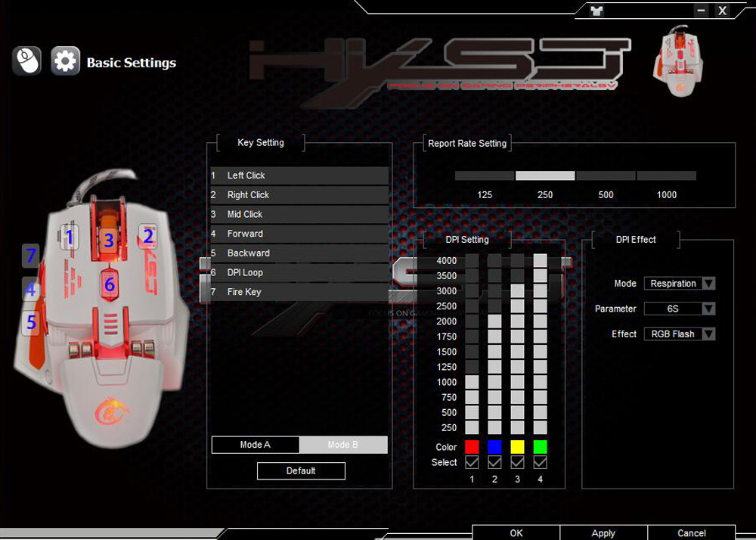The height and width of the screenshot is (540, 756).
Task: Click the Cancel button
Action: point(692,532)
